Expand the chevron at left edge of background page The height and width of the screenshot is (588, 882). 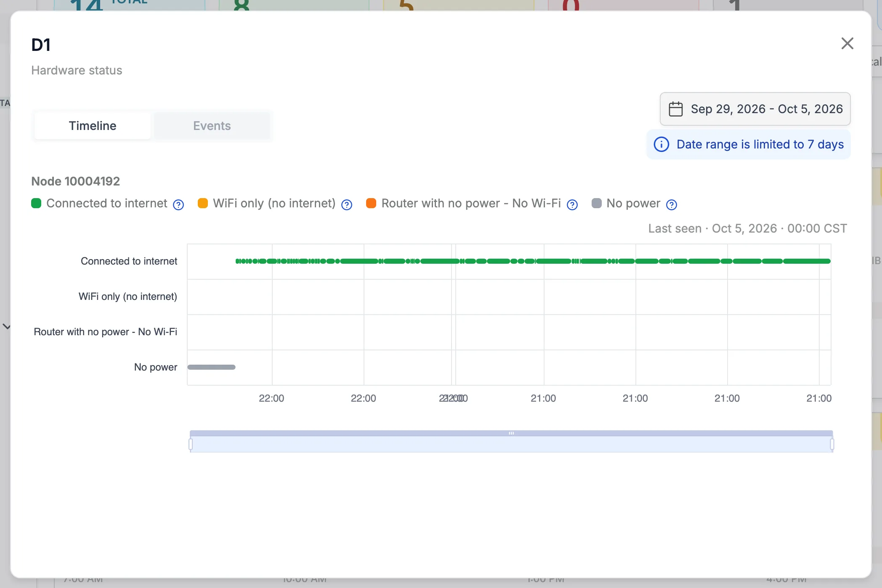point(6,326)
